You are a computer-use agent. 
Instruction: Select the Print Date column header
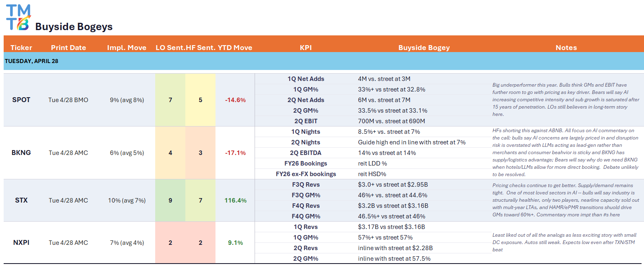coord(68,48)
